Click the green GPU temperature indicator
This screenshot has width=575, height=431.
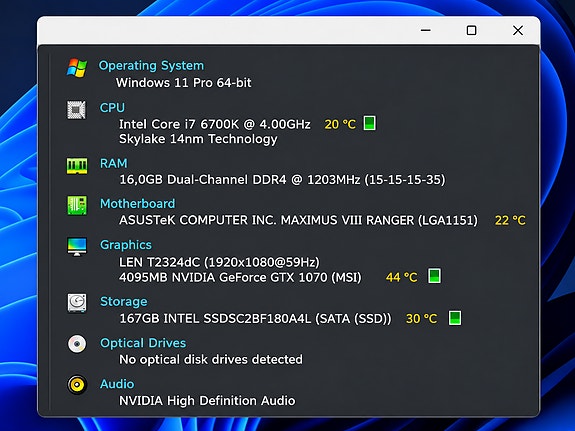click(435, 276)
